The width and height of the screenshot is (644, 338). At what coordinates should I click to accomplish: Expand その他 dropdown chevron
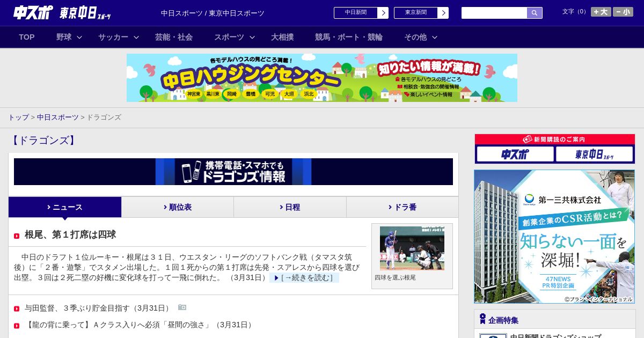click(435, 37)
